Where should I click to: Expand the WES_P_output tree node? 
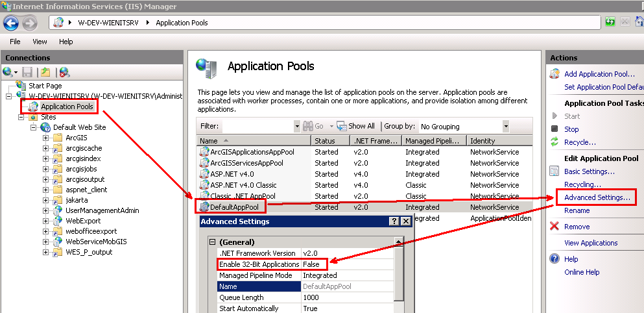coord(45,252)
